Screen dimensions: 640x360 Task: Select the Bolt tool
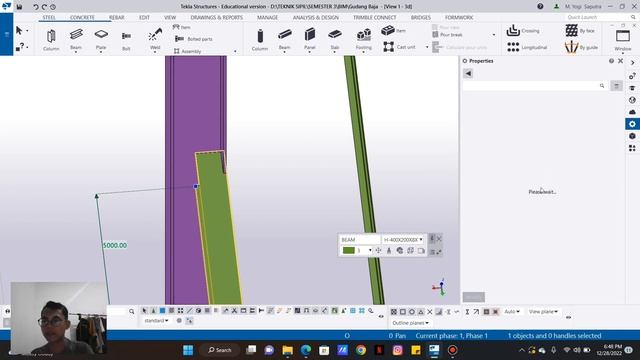126,40
